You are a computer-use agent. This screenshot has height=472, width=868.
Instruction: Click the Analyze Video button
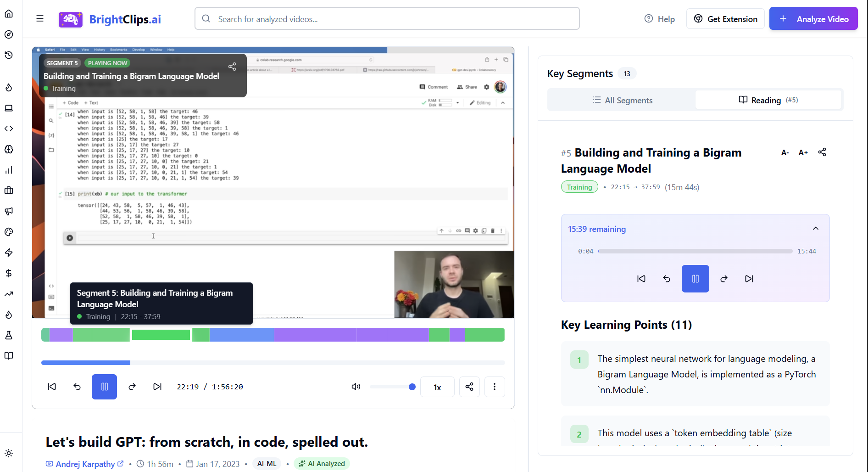coord(813,19)
